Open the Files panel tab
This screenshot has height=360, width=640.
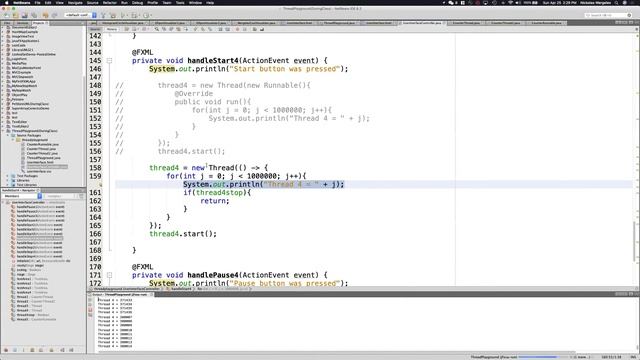(x=7, y=23)
